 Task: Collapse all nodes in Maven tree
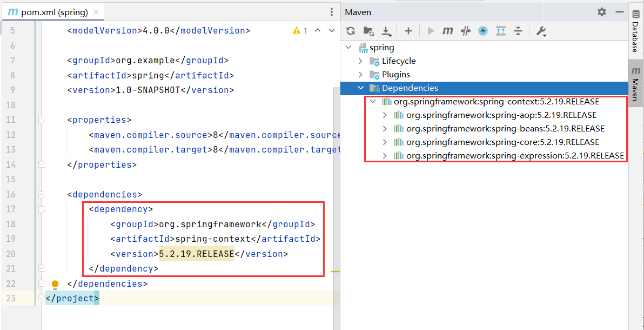click(518, 31)
